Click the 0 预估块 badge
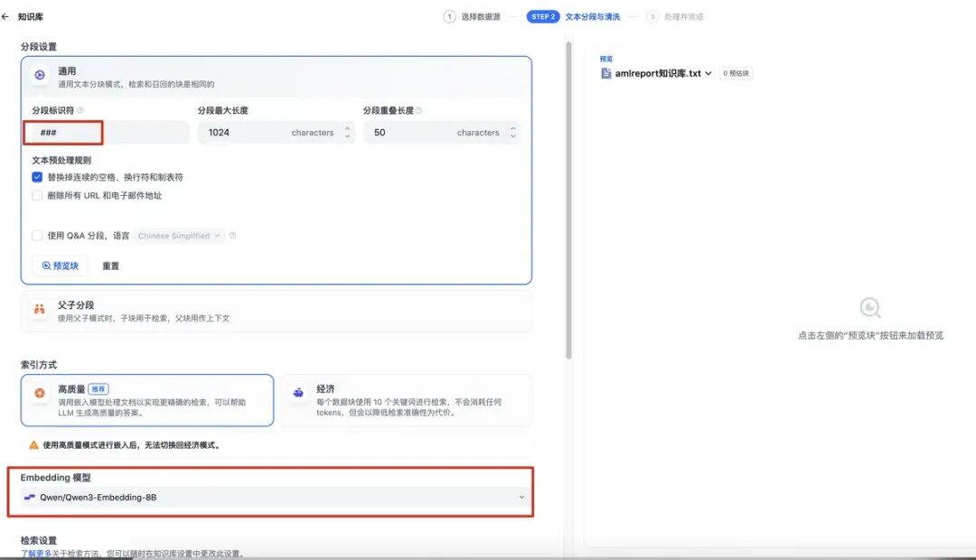Viewport: 976px width, 560px height. pyautogui.click(x=736, y=73)
